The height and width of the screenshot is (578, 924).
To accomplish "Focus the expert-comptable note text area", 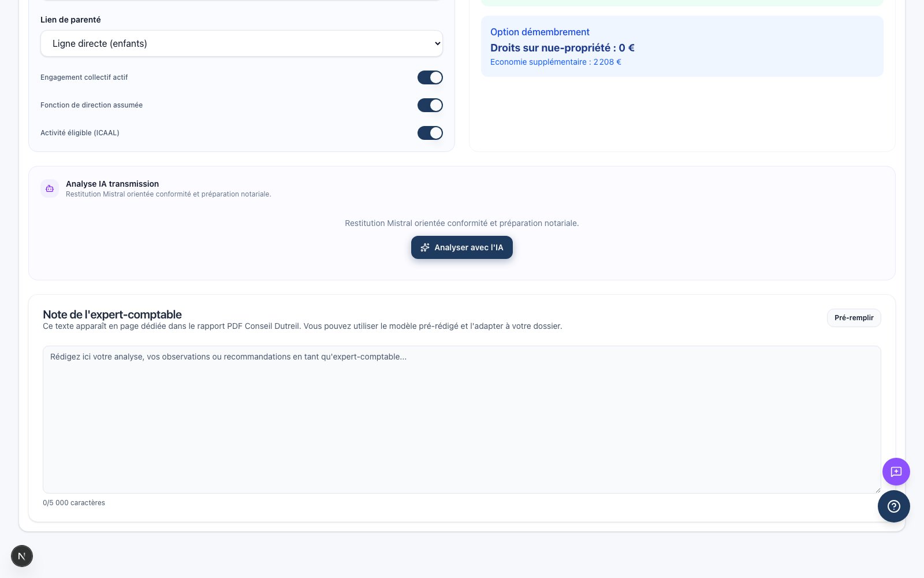I will 462,420.
